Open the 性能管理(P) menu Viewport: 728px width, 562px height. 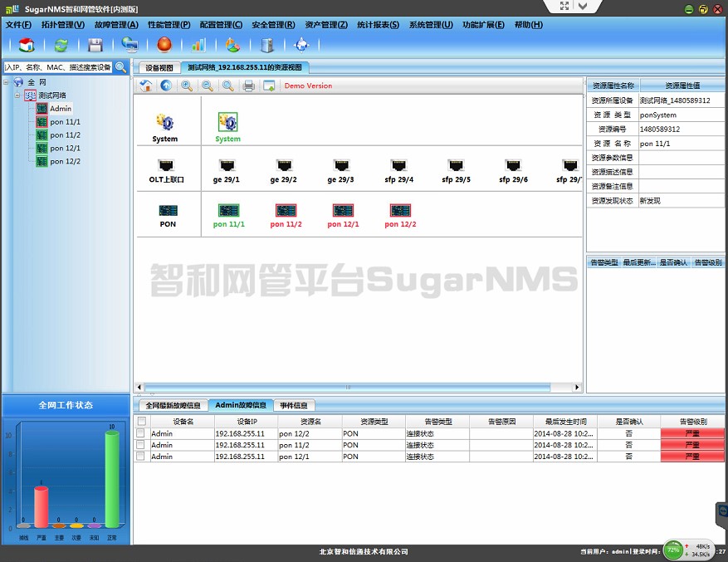click(169, 25)
